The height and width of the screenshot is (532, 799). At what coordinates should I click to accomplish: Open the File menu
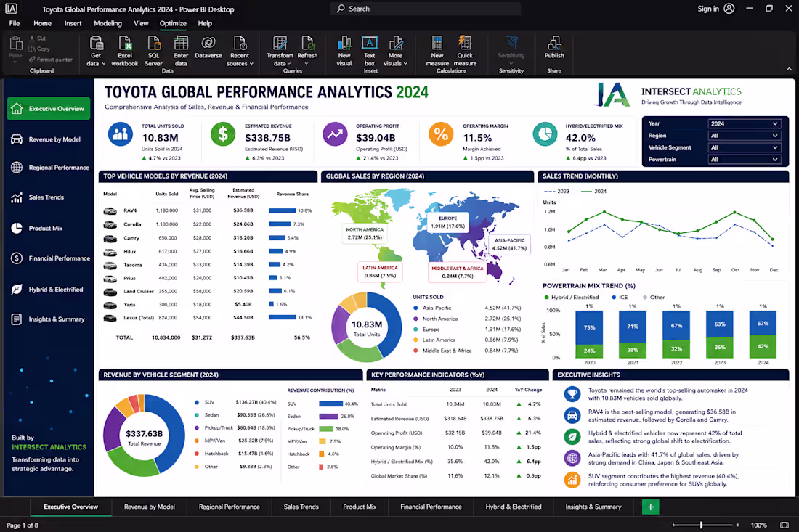[x=15, y=23]
